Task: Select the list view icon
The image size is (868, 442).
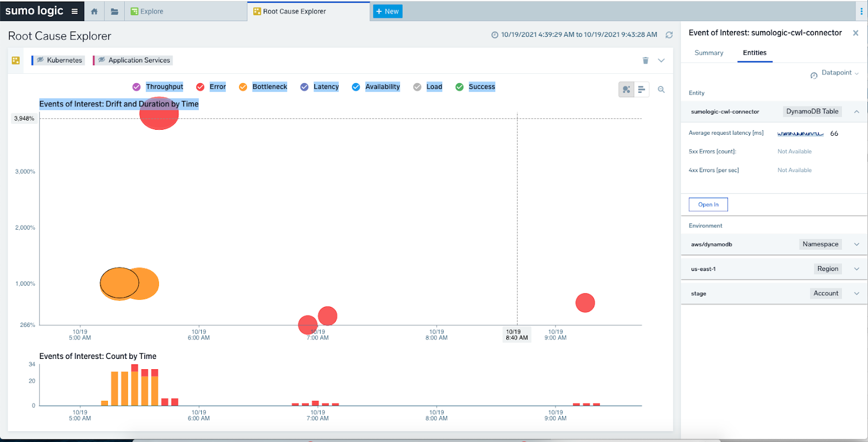Action: coord(642,90)
